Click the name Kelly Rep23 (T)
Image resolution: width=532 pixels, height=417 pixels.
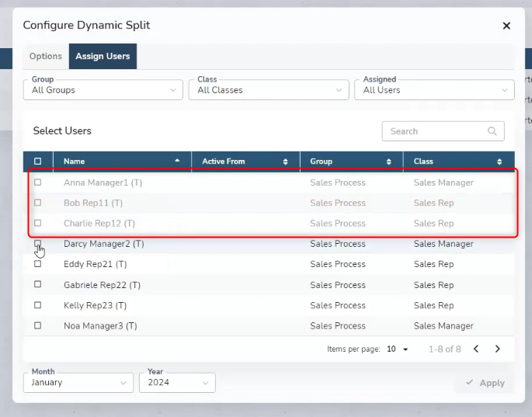(95, 306)
